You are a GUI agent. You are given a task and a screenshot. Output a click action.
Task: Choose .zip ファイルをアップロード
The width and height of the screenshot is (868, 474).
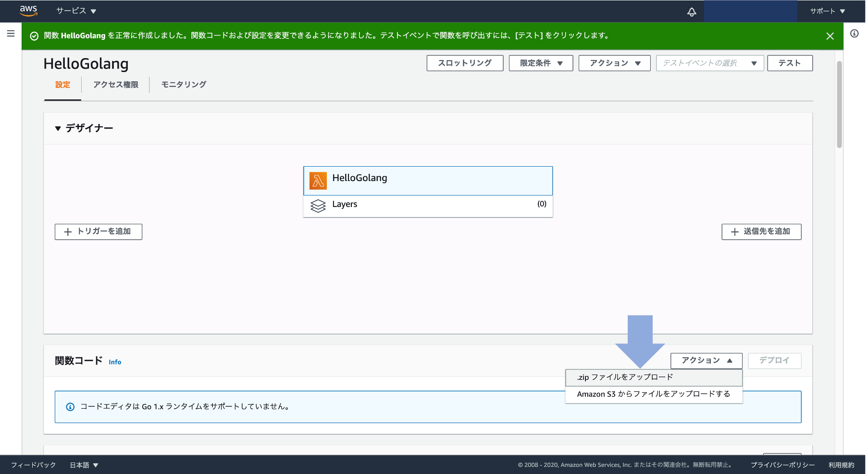pyautogui.click(x=654, y=377)
